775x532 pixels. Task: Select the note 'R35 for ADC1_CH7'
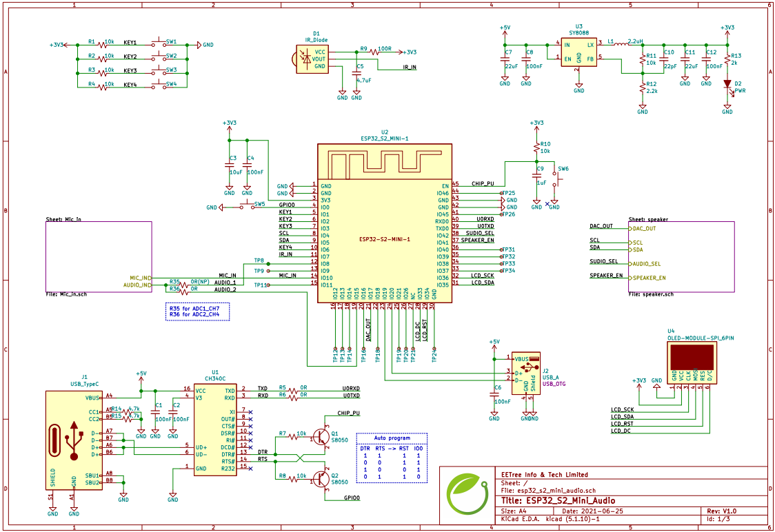click(x=194, y=309)
